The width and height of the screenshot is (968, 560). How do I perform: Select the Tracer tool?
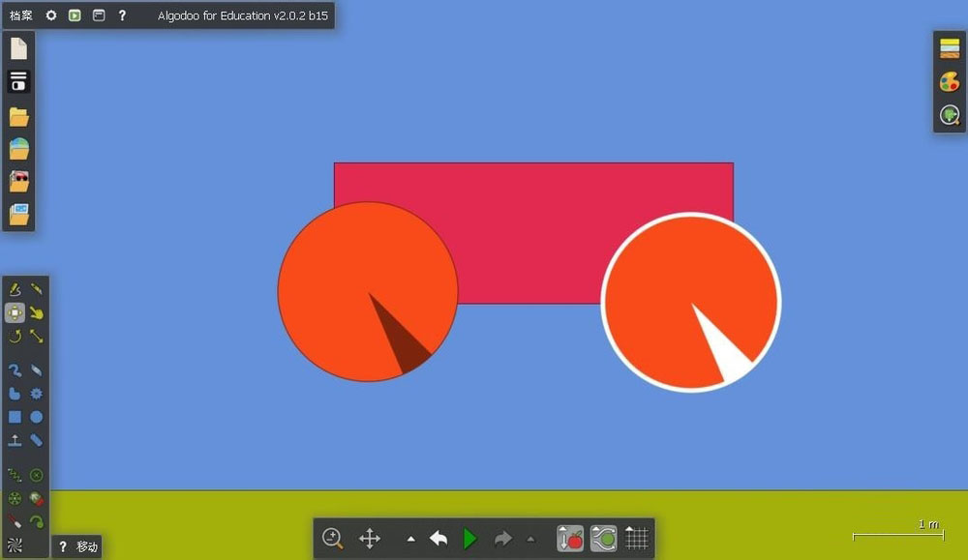(37, 521)
